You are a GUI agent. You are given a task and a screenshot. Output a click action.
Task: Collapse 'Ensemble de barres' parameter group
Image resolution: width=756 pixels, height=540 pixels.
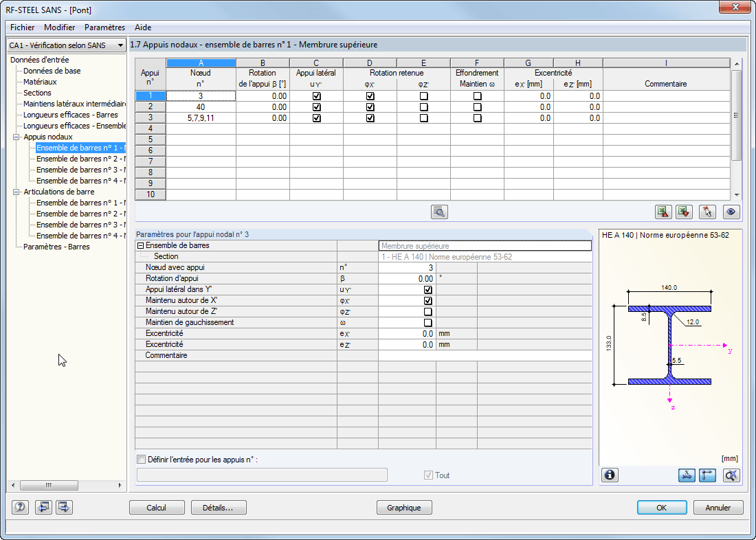coord(141,245)
